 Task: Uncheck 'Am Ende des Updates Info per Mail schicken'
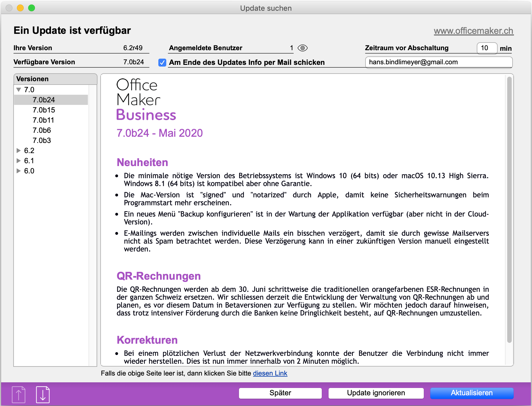click(x=162, y=62)
